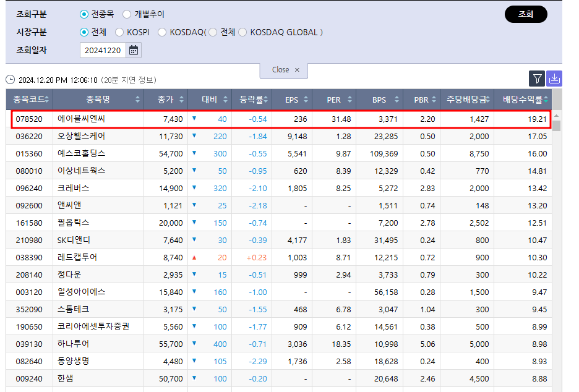
Task: Click the 조회 search button
Action: 526,14
